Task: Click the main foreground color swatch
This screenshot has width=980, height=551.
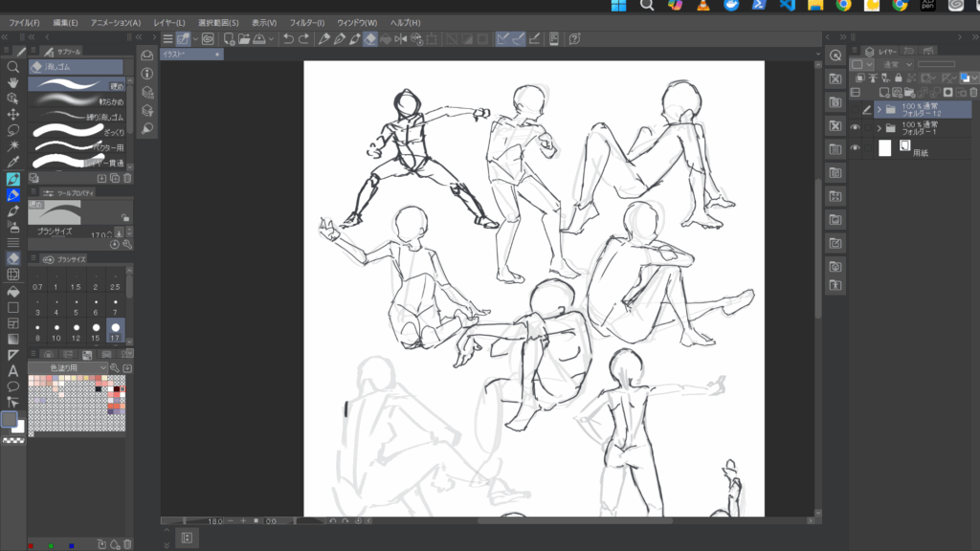Action: click(x=10, y=419)
